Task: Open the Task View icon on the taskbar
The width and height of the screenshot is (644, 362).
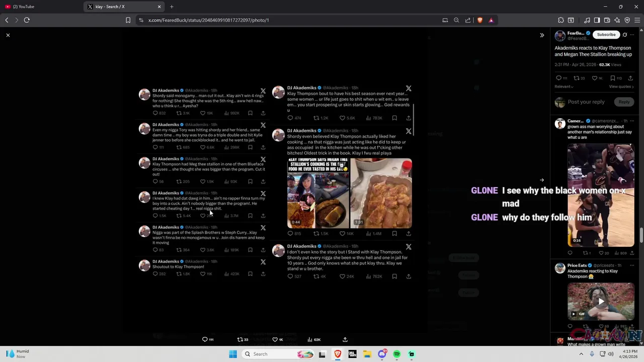Action: [x=323, y=354]
